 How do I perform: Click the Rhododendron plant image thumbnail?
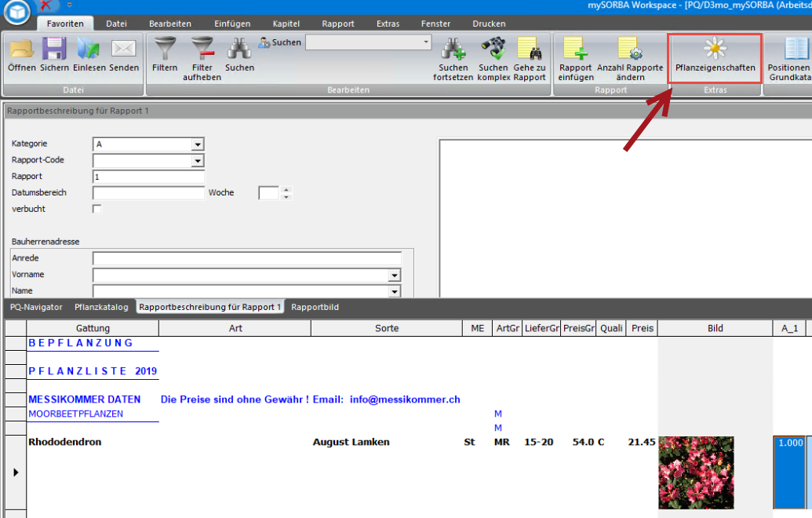[x=696, y=472]
